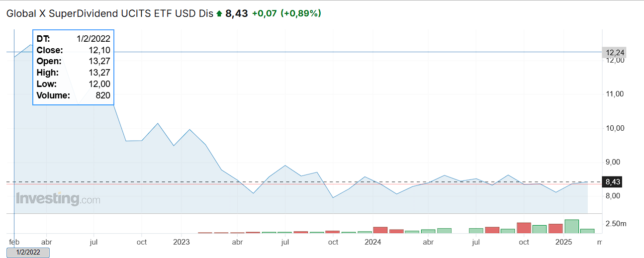Click the red volume bar above oct 2024
The height and width of the screenshot is (258, 644).
click(x=524, y=228)
